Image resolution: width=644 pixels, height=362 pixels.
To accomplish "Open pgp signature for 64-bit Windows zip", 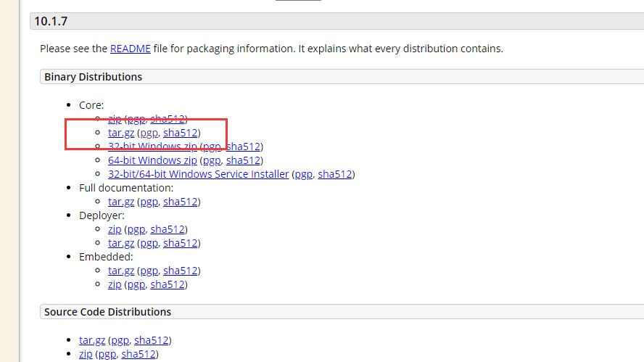I will 212,160.
